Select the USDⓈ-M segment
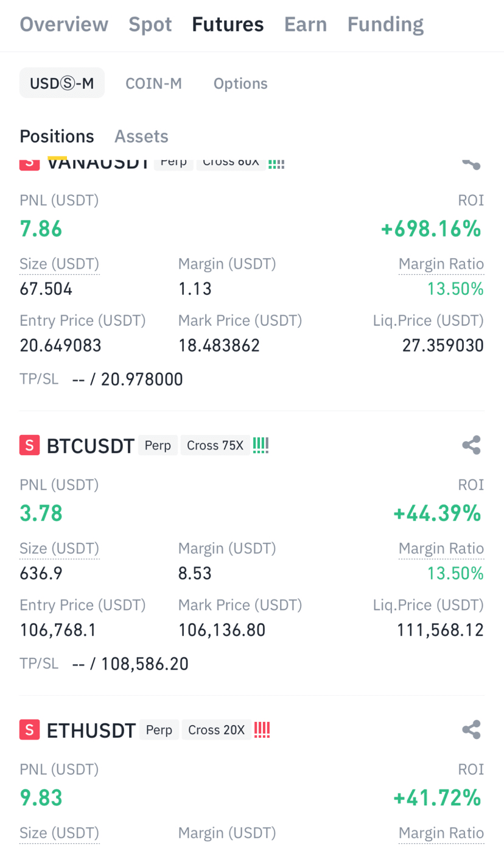 (x=62, y=83)
